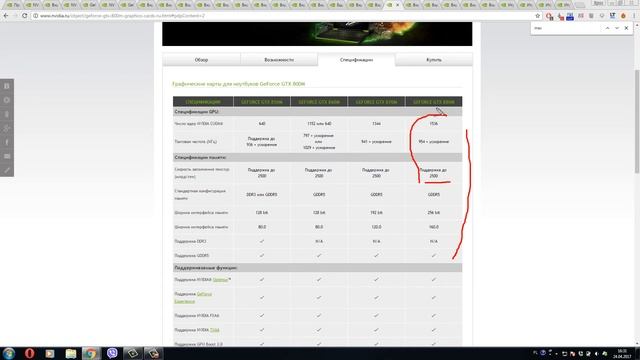The width and height of the screenshot is (640, 360).
Task: Switch to Chrome on the taskbar
Action: click(91, 353)
